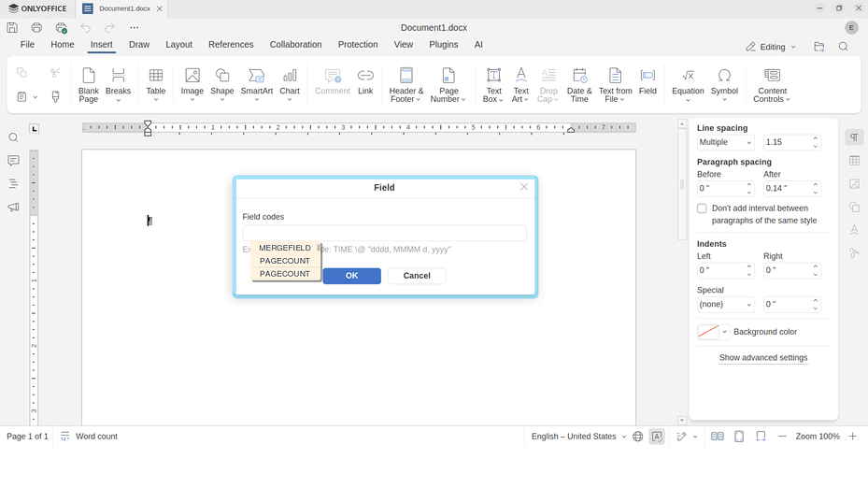
Task: Toggle Track changes in status bar
Action: tap(681, 437)
